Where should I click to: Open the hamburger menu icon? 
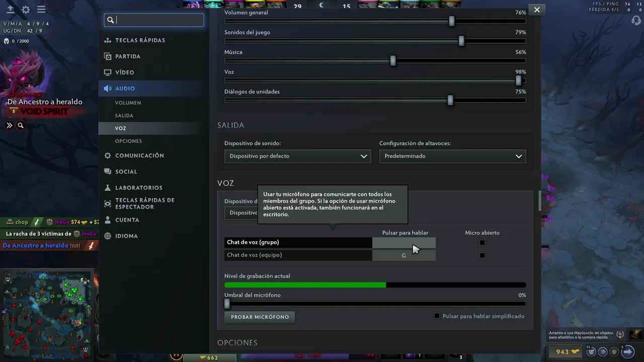click(41, 10)
